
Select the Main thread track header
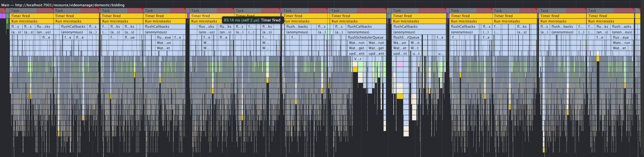pos(63,5)
